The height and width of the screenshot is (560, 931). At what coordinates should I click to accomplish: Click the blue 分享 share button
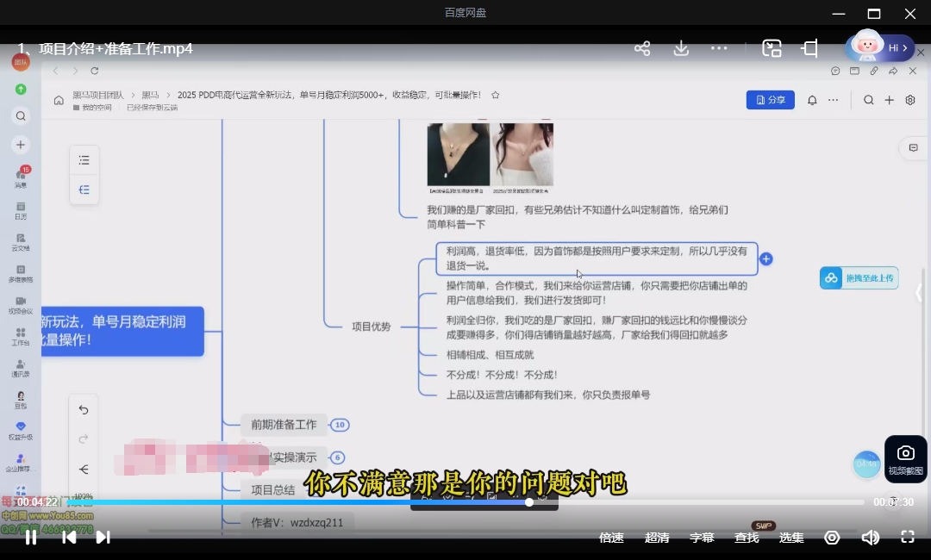coord(770,100)
